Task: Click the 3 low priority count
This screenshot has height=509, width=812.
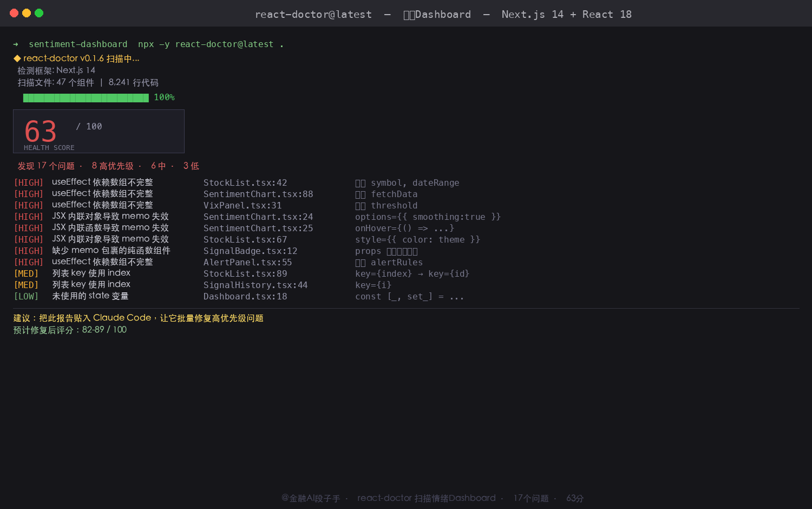Action: click(x=191, y=166)
